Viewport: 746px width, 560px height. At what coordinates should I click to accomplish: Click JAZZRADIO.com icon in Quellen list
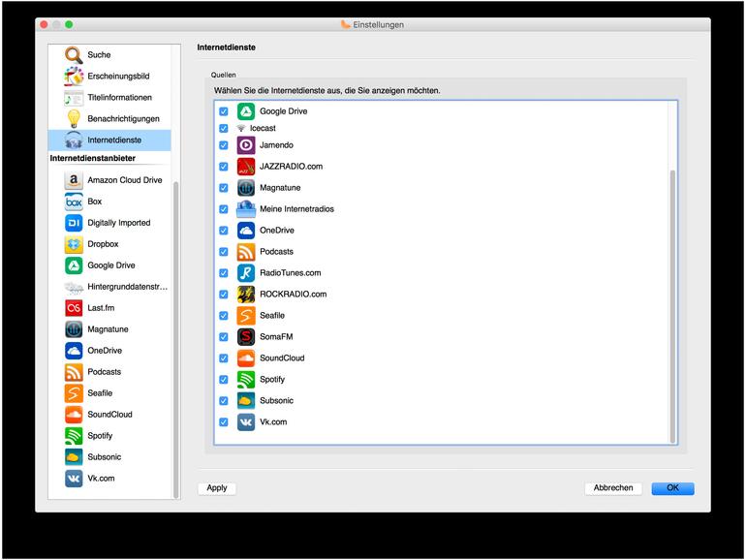246,167
